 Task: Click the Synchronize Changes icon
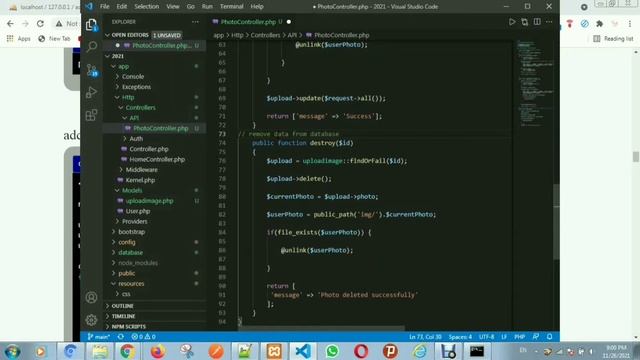pos(121,337)
